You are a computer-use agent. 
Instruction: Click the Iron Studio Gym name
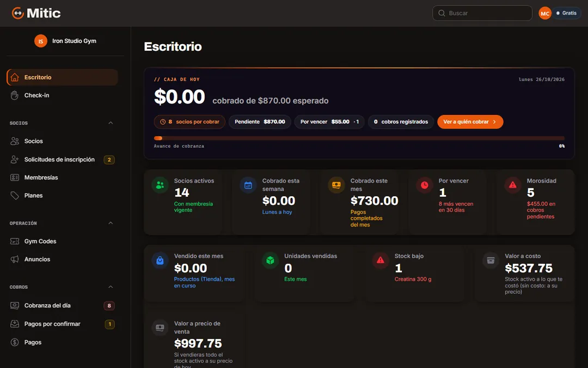pos(74,41)
